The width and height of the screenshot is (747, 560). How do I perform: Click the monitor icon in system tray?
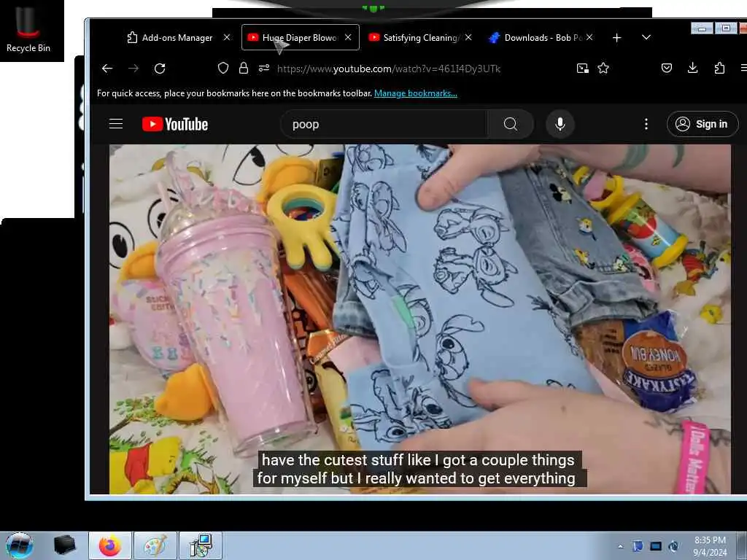[x=656, y=546]
